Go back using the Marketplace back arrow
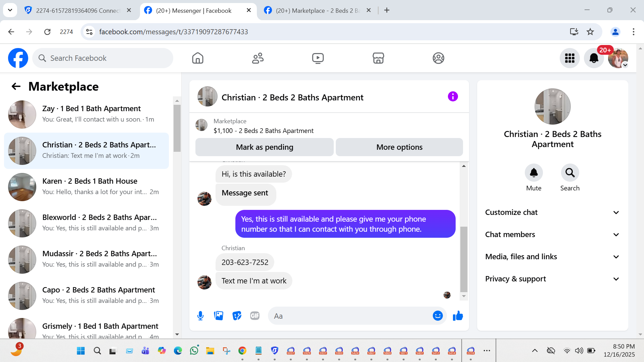This screenshot has height=362, width=644. coord(16,87)
